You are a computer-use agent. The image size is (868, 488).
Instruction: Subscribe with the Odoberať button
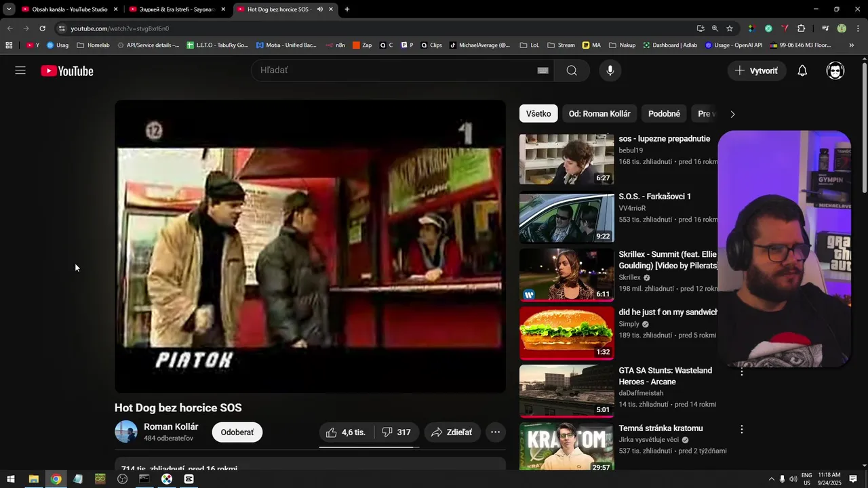[x=237, y=432]
